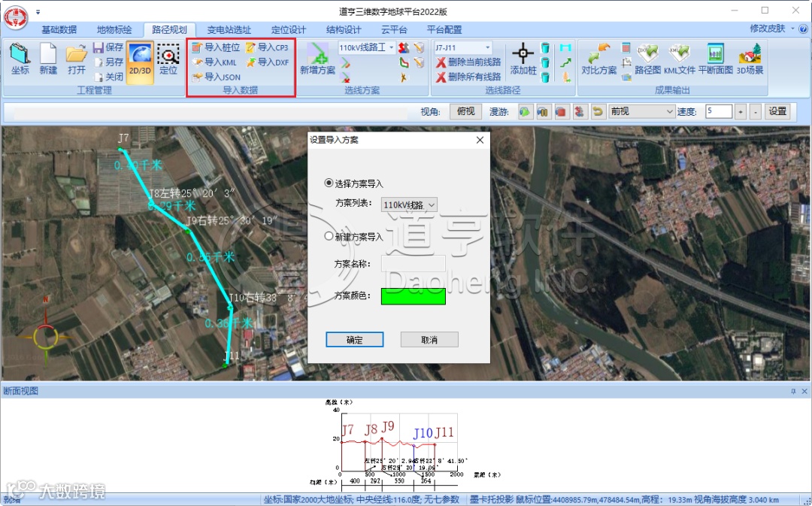Create a new project with 新建

point(48,59)
